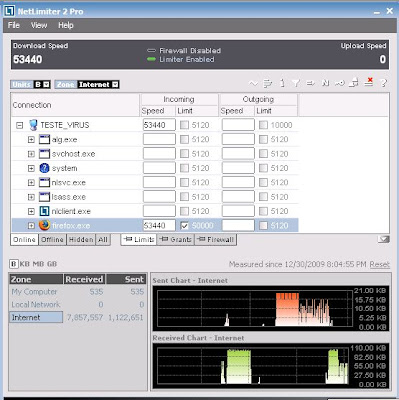Switch to the Hidden tab
The image size is (399, 400).
coord(81,240)
